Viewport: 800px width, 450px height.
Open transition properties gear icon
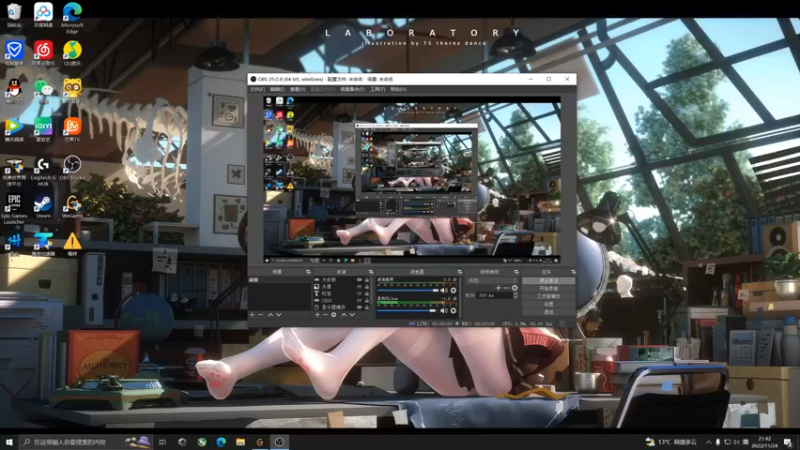click(x=514, y=288)
